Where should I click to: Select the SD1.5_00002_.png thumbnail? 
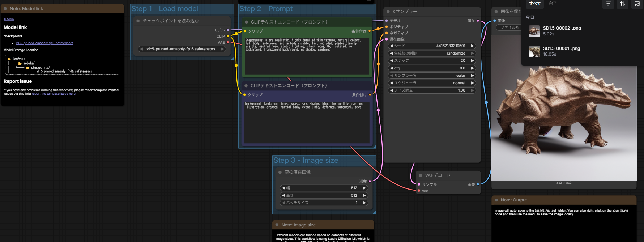pos(534,31)
